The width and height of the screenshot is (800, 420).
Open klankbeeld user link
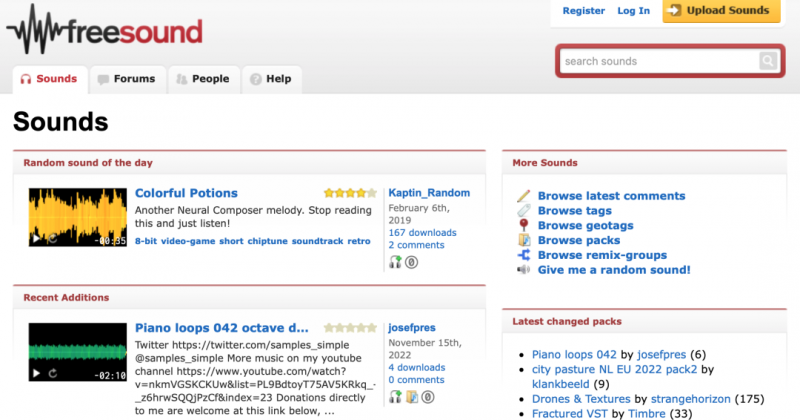pos(560,384)
